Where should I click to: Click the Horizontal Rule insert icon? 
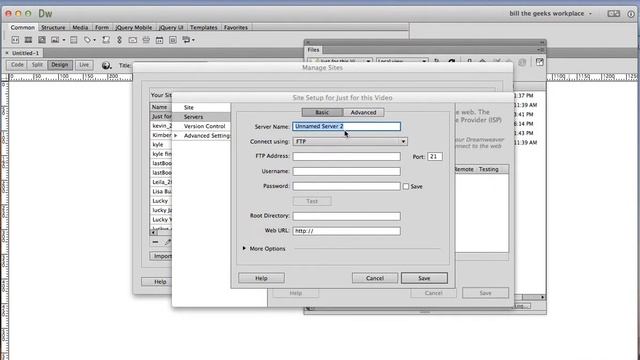click(x=146, y=40)
